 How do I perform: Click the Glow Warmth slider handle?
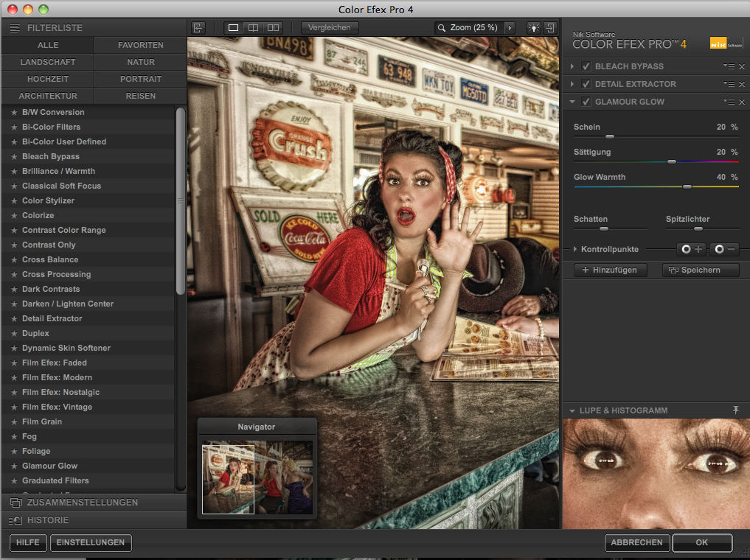(x=687, y=187)
